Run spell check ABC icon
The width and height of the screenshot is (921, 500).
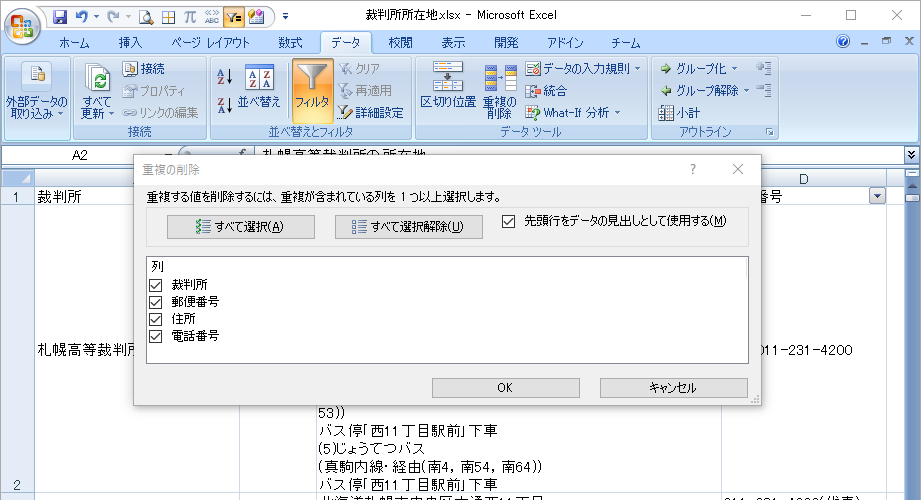[x=211, y=17]
